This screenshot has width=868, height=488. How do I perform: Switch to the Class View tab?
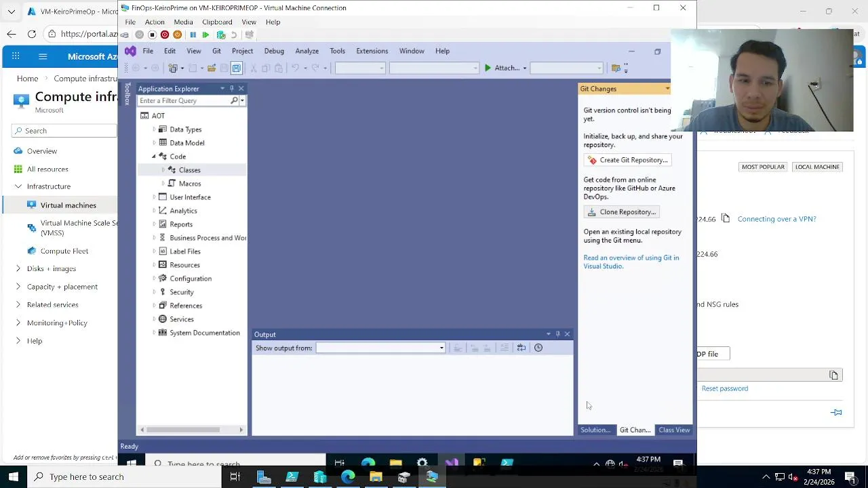click(674, 430)
